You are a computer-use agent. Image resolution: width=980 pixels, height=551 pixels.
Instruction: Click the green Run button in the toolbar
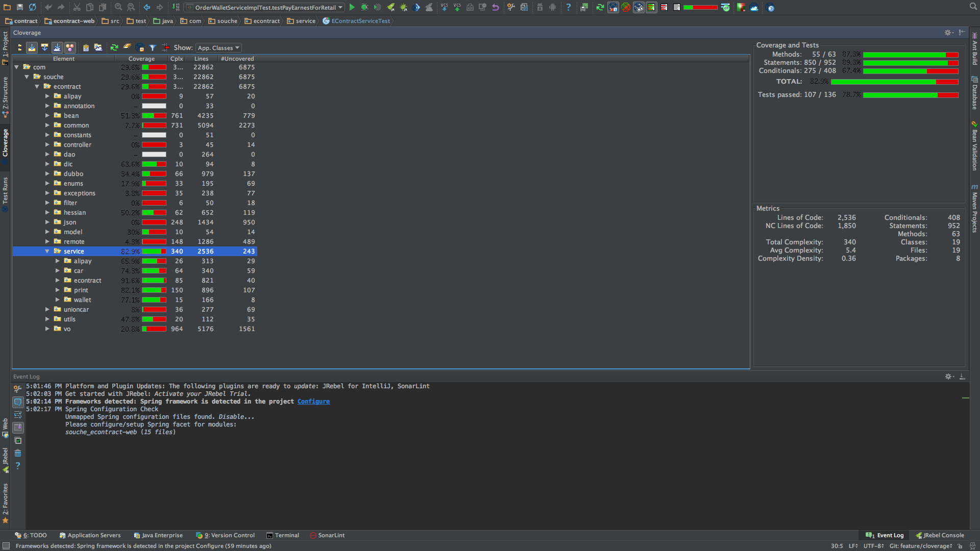(x=352, y=7)
